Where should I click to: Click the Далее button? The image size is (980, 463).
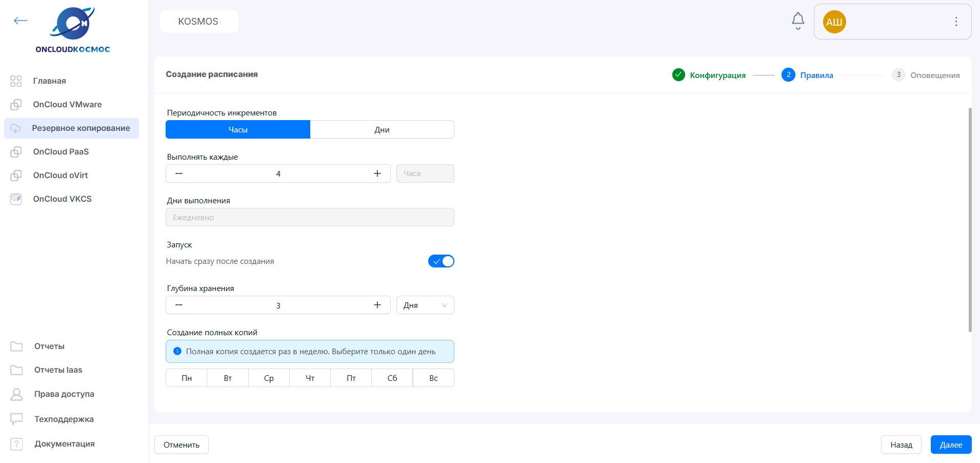[950, 445]
